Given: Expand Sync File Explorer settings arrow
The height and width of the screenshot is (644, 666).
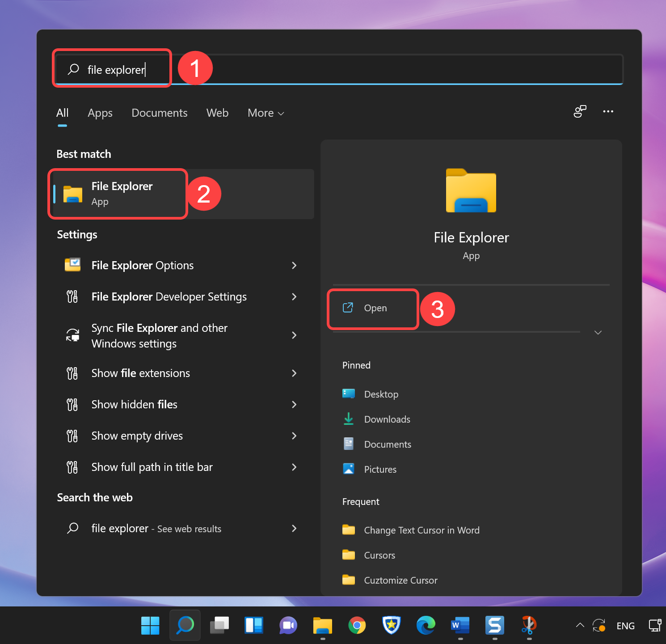Looking at the screenshot, I should 294,335.
